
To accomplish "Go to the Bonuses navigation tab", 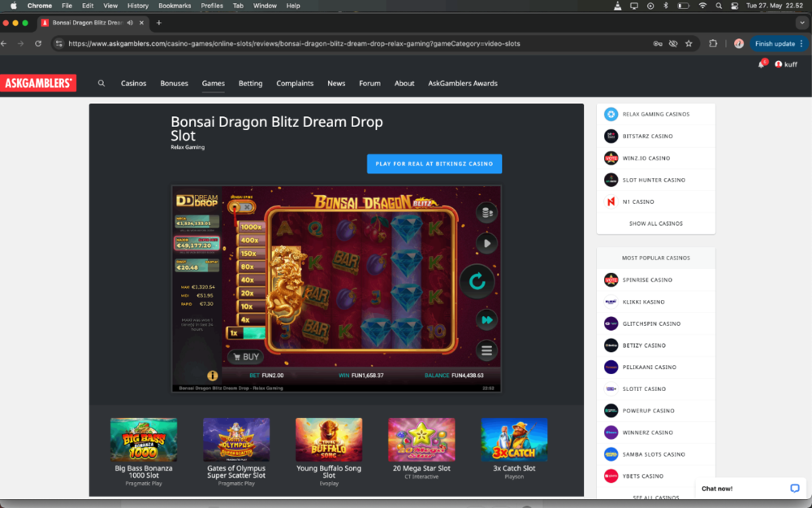I will coord(174,83).
